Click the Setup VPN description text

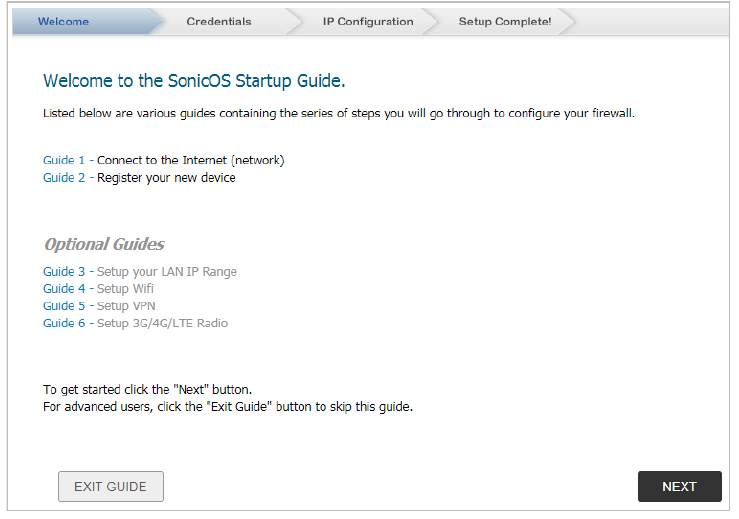click(x=126, y=306)
